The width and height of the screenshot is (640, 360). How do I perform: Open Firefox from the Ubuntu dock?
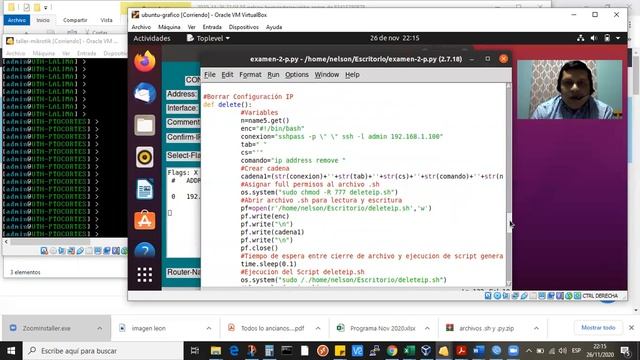tap(144, 62)
